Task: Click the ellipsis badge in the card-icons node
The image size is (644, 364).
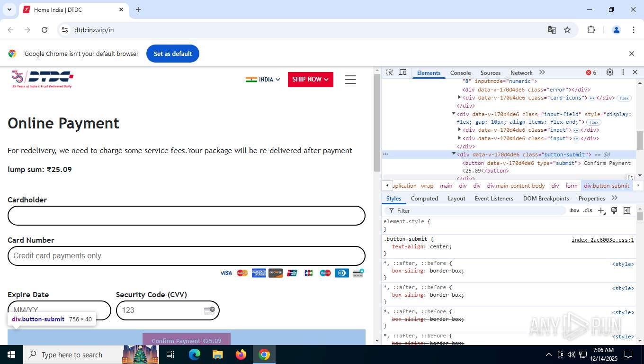Action: pyautogui.click(x=591, y=98)
